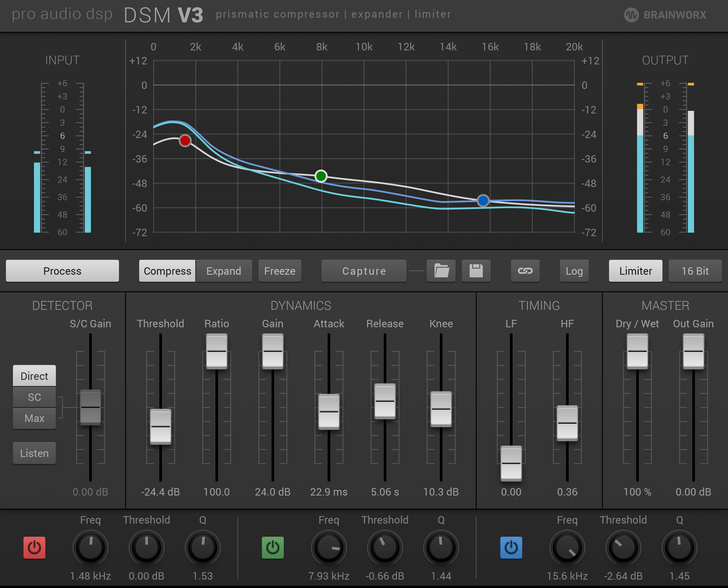Click the blue band Freq knob

(567, 547)
